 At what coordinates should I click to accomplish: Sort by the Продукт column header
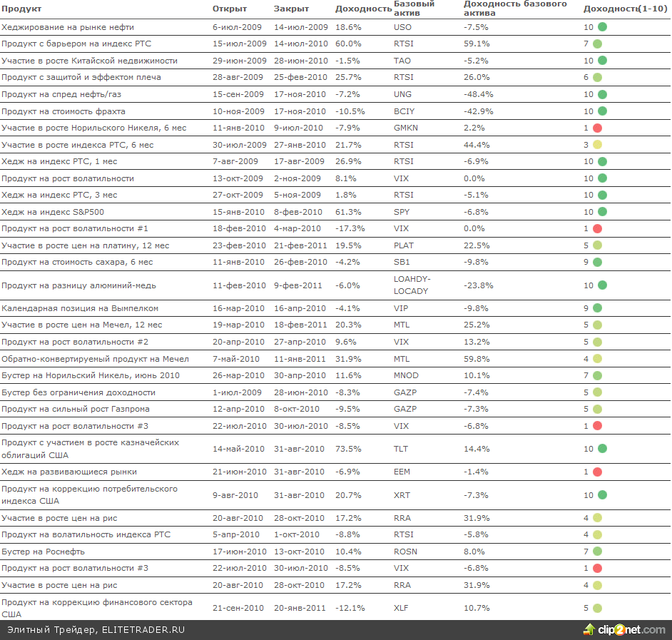[x=21, y=9]
